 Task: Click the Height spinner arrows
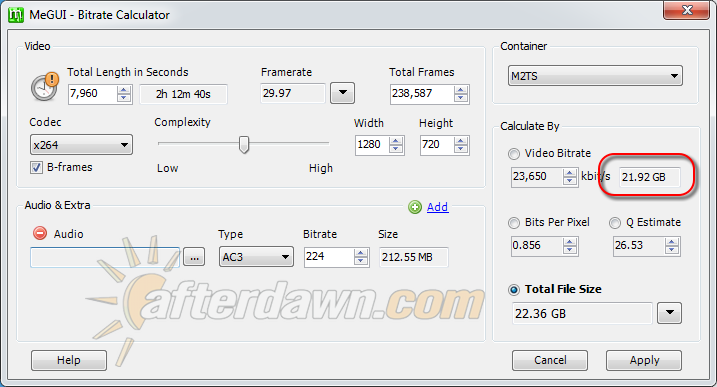461,145
